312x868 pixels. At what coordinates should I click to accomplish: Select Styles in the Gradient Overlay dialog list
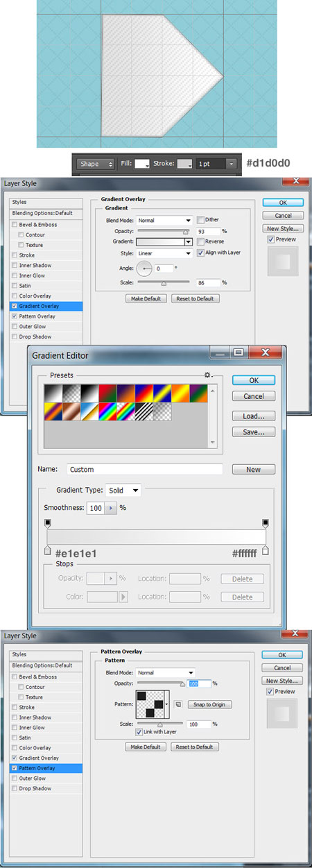click(x=45, y=202)
